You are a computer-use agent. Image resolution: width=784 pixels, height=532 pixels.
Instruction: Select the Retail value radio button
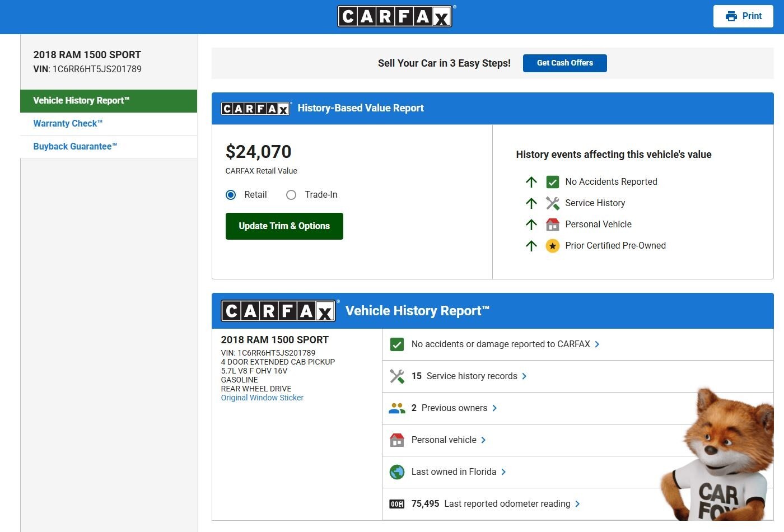click(x=231, y=195)
